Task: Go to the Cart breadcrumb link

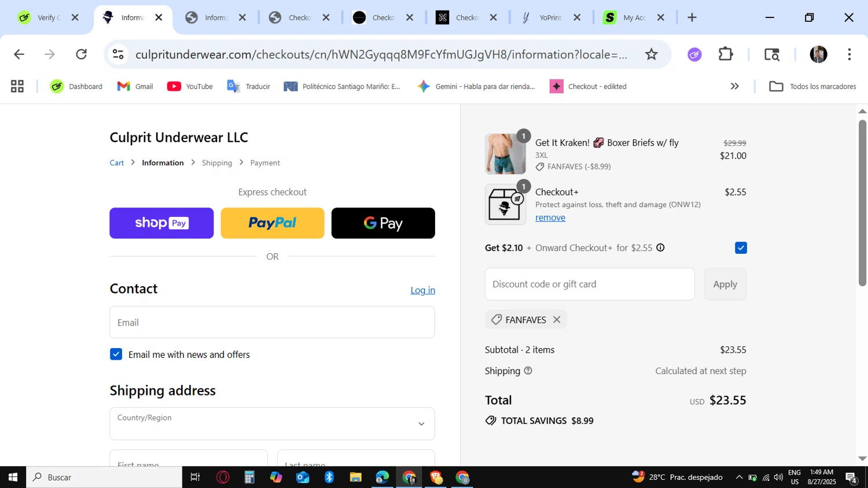Action: click(117, 163)
